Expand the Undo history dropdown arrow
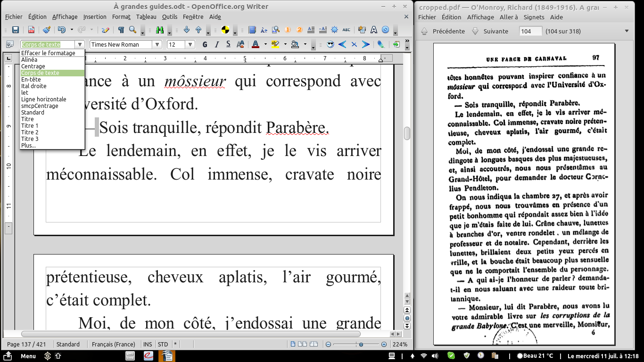The image size is (644, 362). (72, 30)
